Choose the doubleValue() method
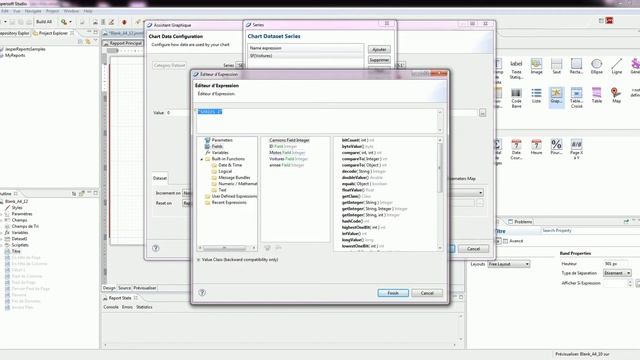 pyautogui.click(x=362, y=178)
